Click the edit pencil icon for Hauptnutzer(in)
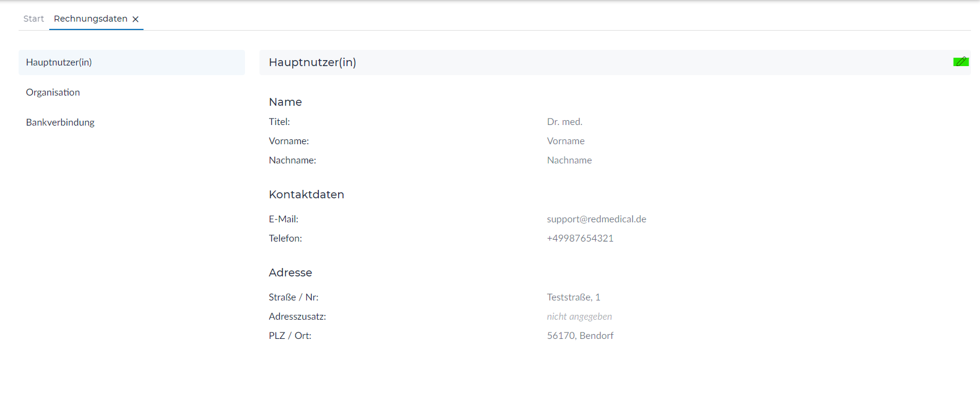The height and width of the screenshot is (399, 980). click(x=961, y=61)
